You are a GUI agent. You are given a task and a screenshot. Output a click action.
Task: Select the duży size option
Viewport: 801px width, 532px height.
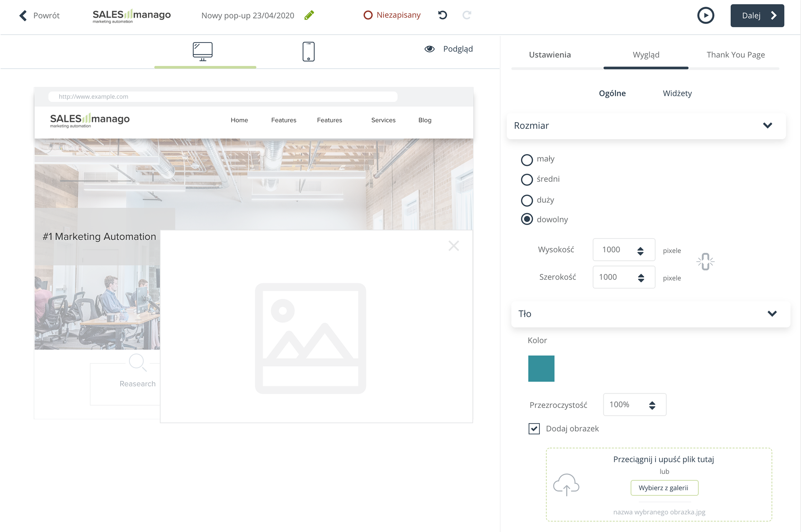coord(527,201)
